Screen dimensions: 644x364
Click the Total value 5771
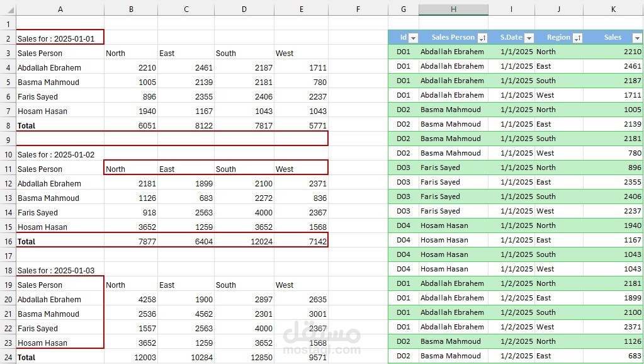(318, 126)
